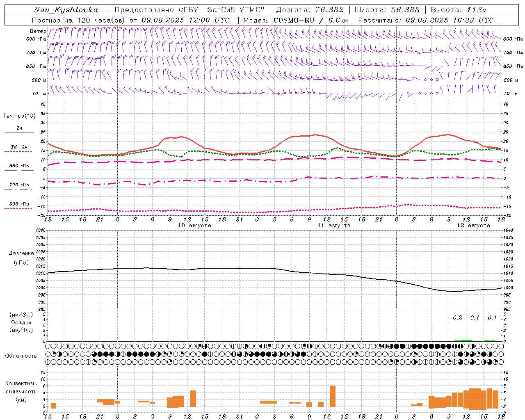The image size is (525, 420).
Task: Click the model label "COSMO-RU / 6.6км"
Action: click(x=311, y=20)
